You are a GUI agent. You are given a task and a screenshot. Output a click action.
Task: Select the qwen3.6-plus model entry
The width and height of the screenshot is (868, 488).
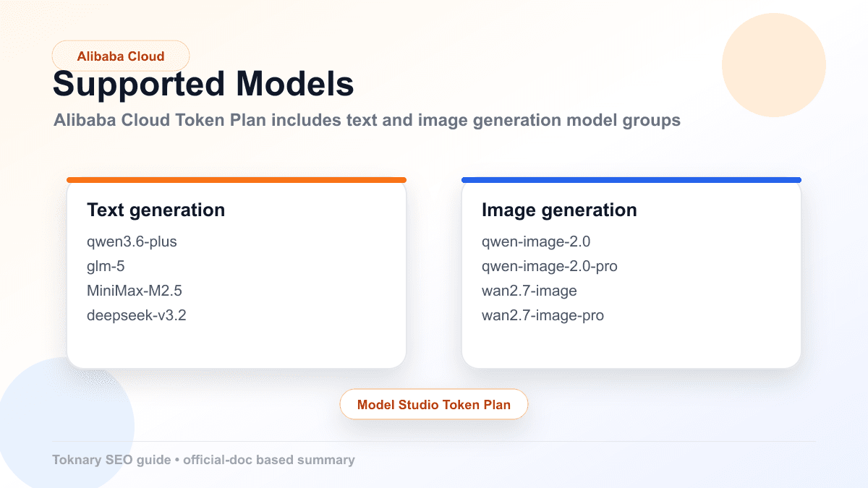pyautogui.click(x=132, y=241)
